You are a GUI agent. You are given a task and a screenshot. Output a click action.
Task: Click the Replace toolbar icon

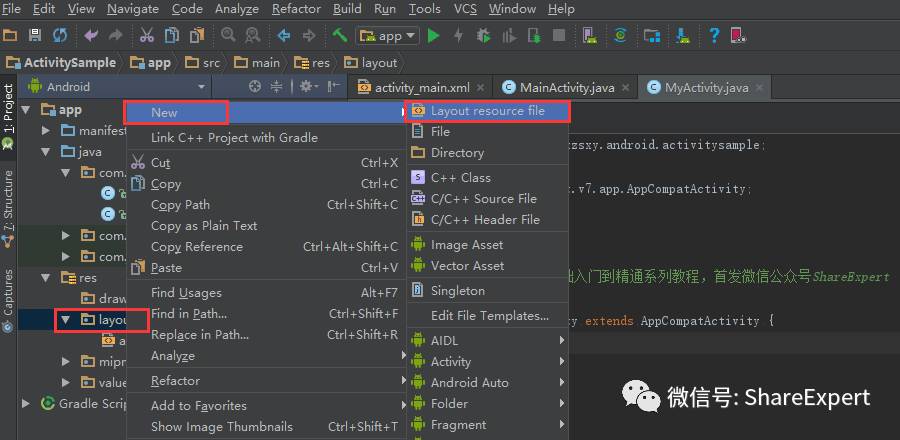click(253, 36)
